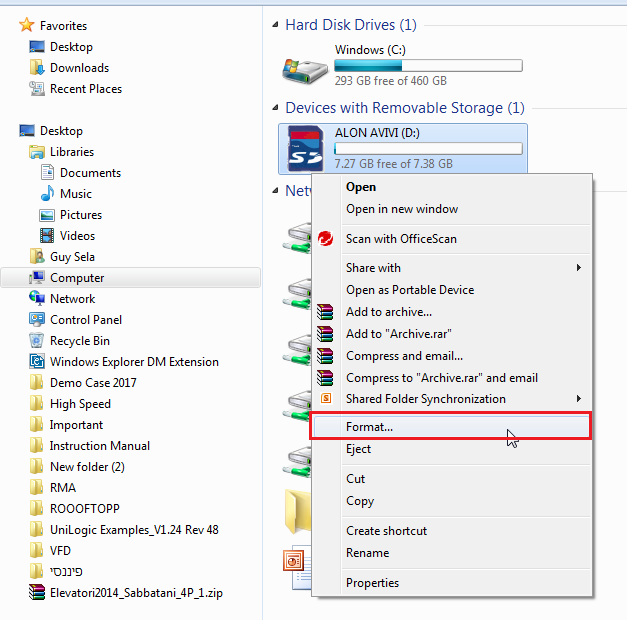The image size is (627, 620).
Task: Expand Shared Folder Synchronization submenu arrow
Action: pos(579,398)
